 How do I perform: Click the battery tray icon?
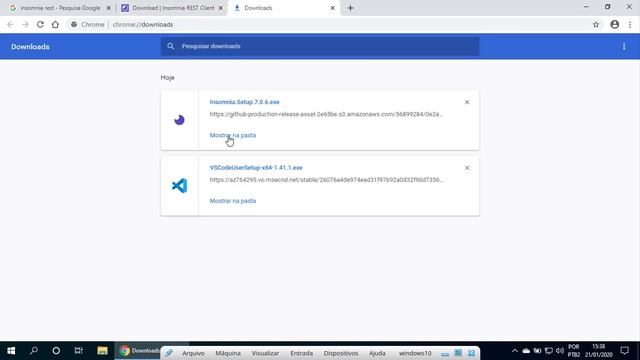pyautogui.click(x=538, y=351)
